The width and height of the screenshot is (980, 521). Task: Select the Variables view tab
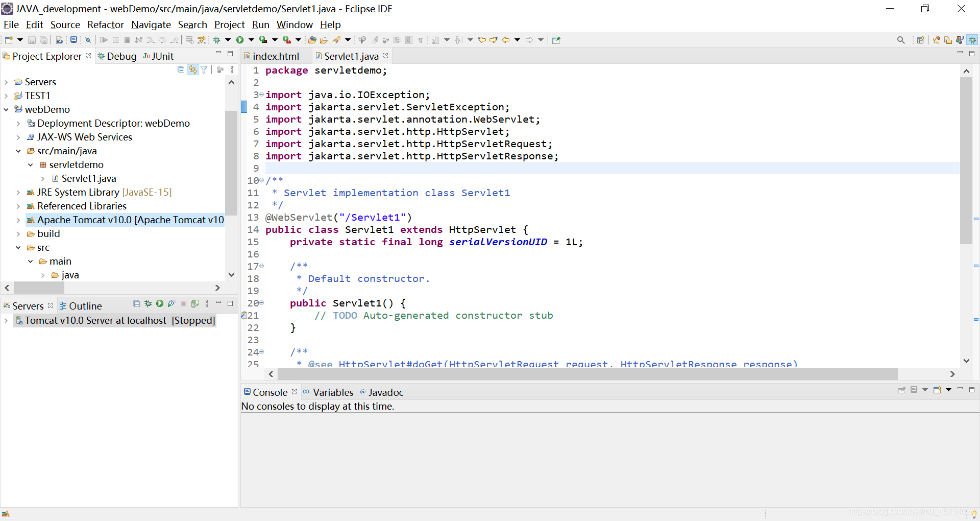333,392
